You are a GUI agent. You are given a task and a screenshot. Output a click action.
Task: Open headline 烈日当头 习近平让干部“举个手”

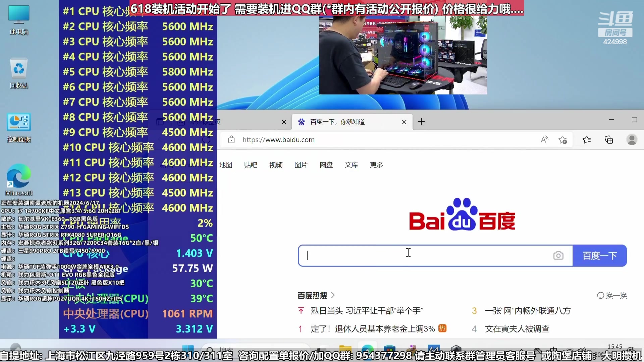(367, 311)
